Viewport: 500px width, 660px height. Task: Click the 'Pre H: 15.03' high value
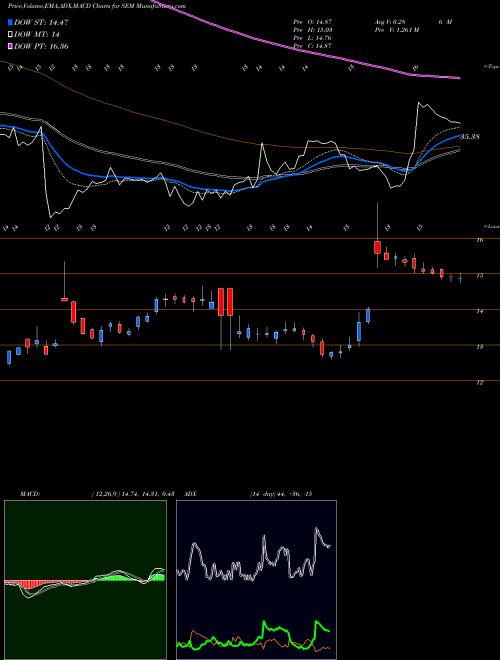(312, 30)
